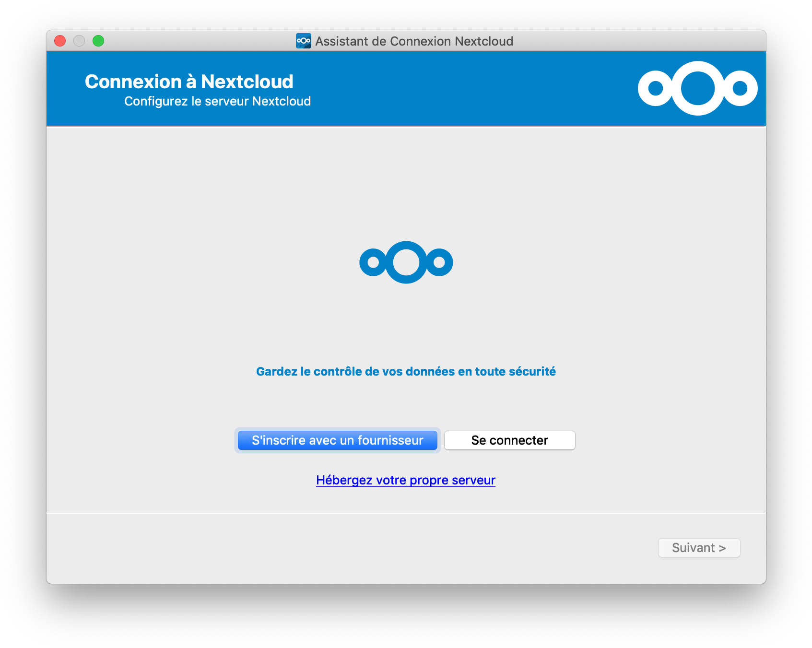Click the Nextcloud icon in title bar
The image size is (812, 648).
[303, 41]
